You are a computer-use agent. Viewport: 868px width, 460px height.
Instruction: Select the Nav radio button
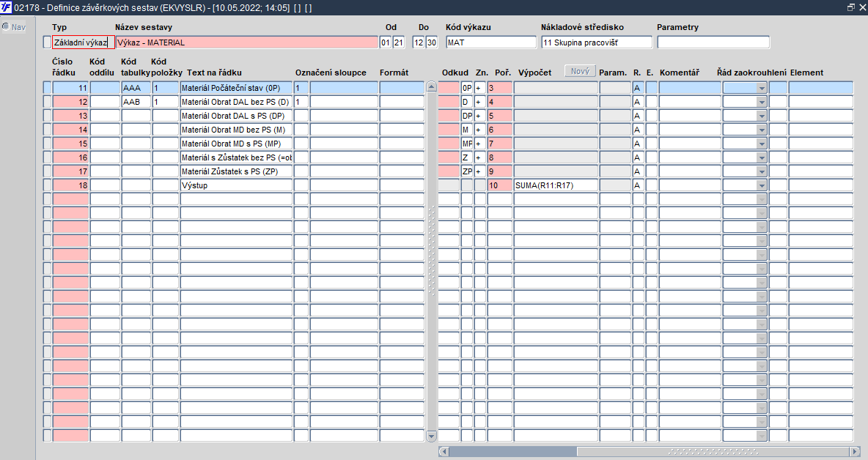[x=6, y=26]
